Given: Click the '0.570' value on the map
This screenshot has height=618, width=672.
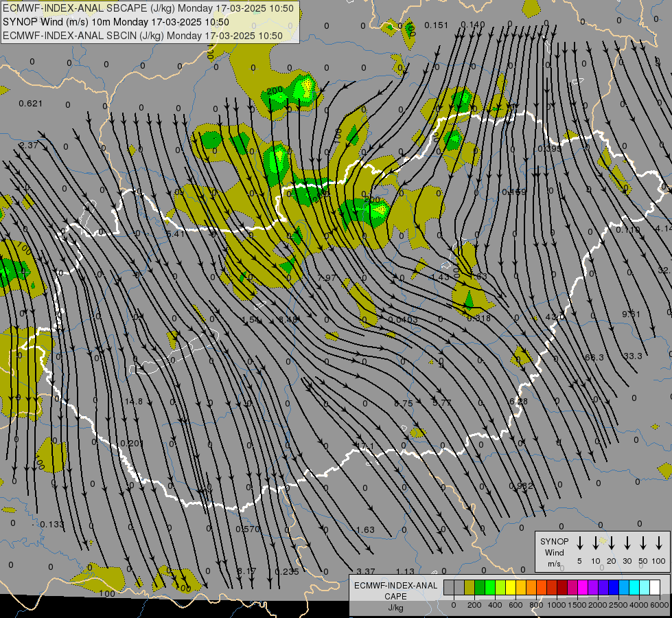Looking at the screenshot, I should 248,529.
